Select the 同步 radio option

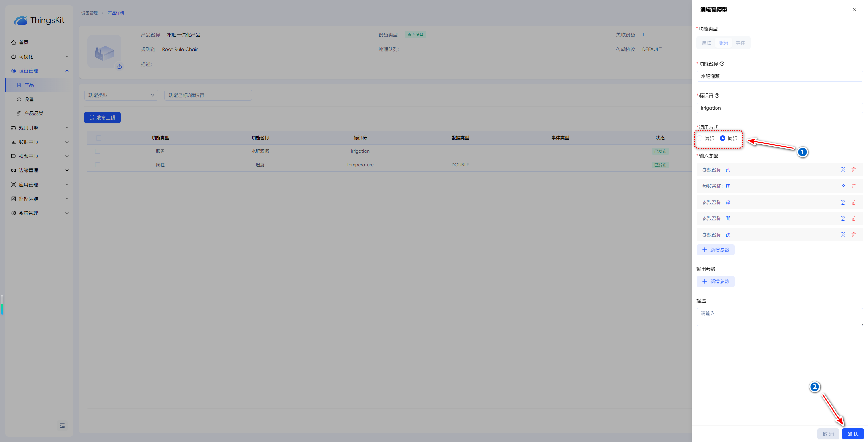click(723, 138)
